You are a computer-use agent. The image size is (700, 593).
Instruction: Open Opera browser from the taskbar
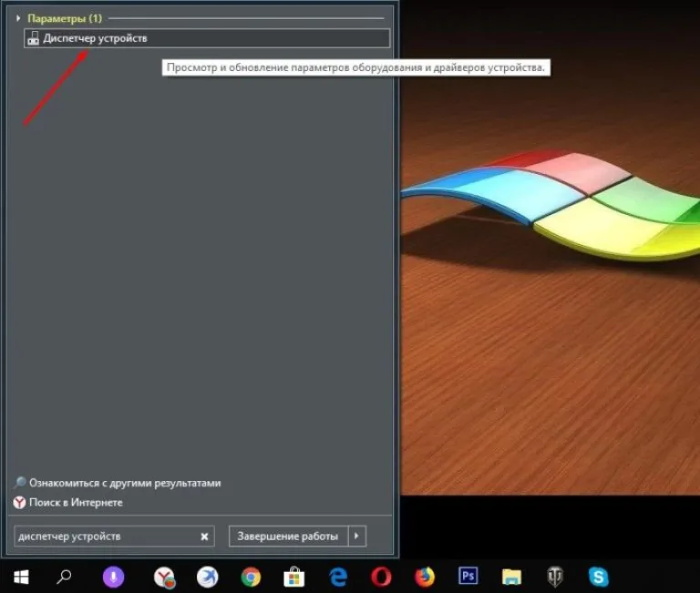[381, 577]
